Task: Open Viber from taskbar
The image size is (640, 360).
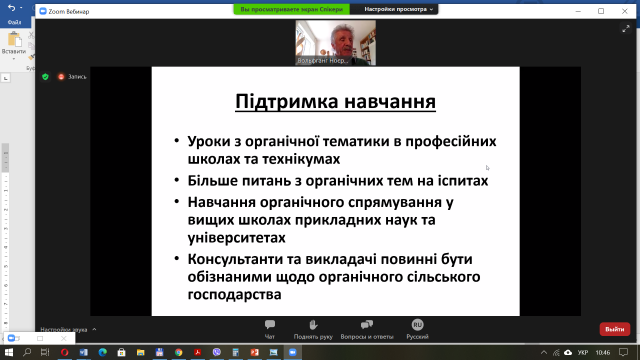Action: (x=217, y=352)
